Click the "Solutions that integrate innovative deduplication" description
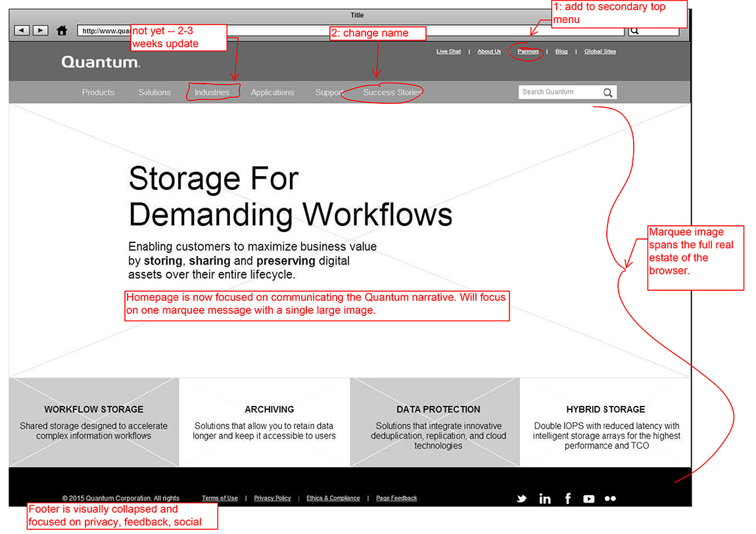 (x=438, y=435)
